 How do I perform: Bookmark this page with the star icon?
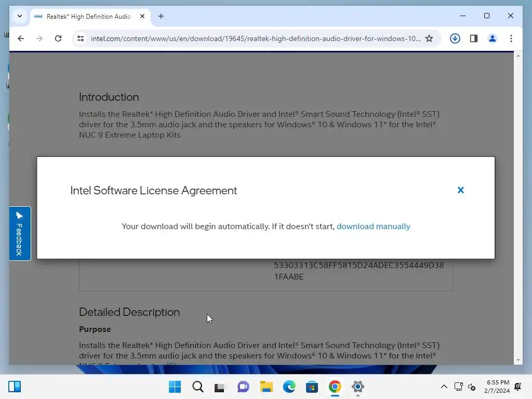[x=429, y=38]
